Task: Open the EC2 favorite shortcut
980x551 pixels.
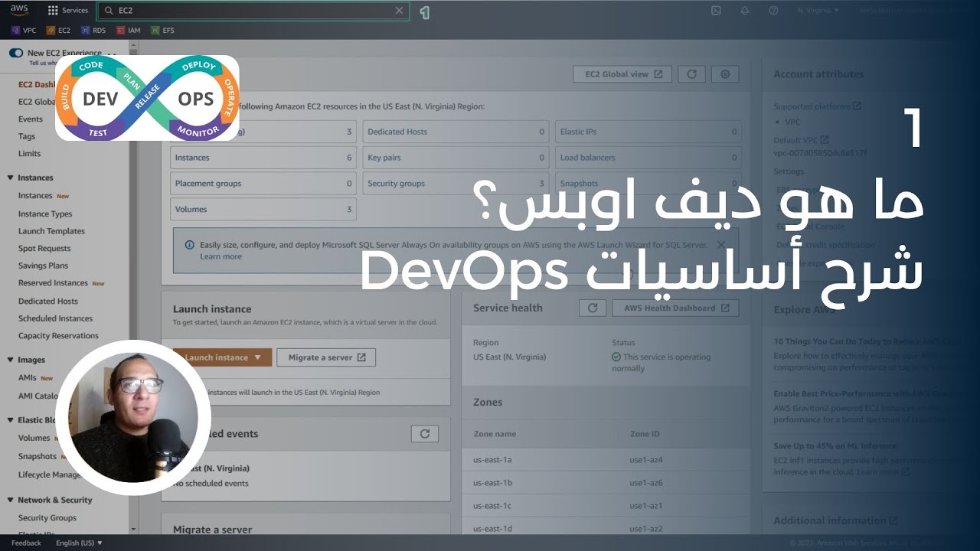Action: click(58, 31)
